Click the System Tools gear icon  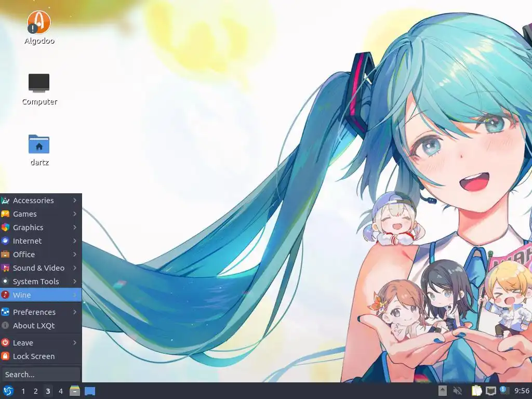point(5,281)
